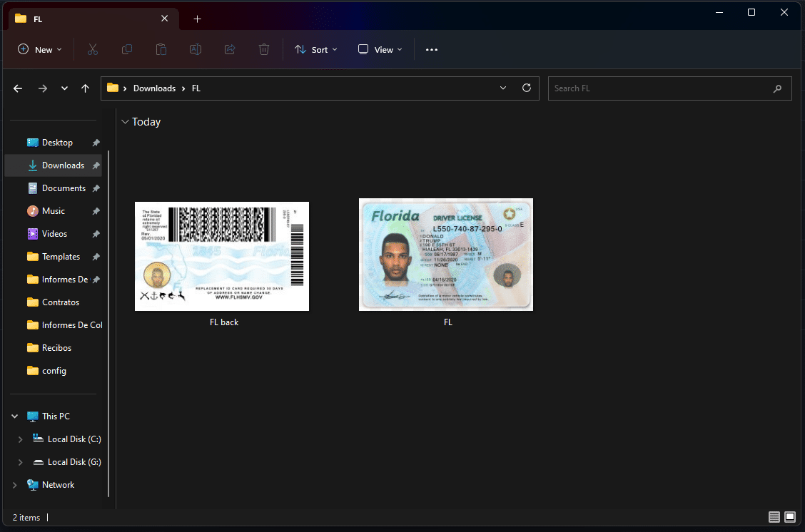Click the search magnifier icon

pyautogui.click(x=777, y=88)
